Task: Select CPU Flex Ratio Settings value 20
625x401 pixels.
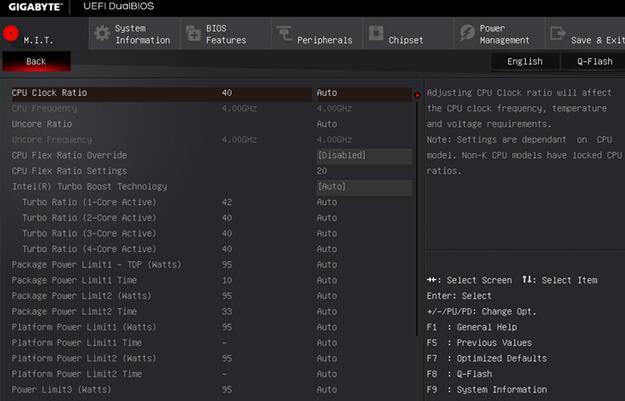Action: pos(322,171)
